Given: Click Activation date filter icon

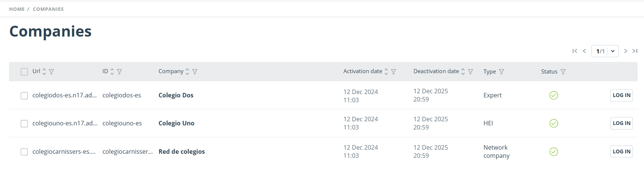Looking at the screenshot, I should click(394, 72).
